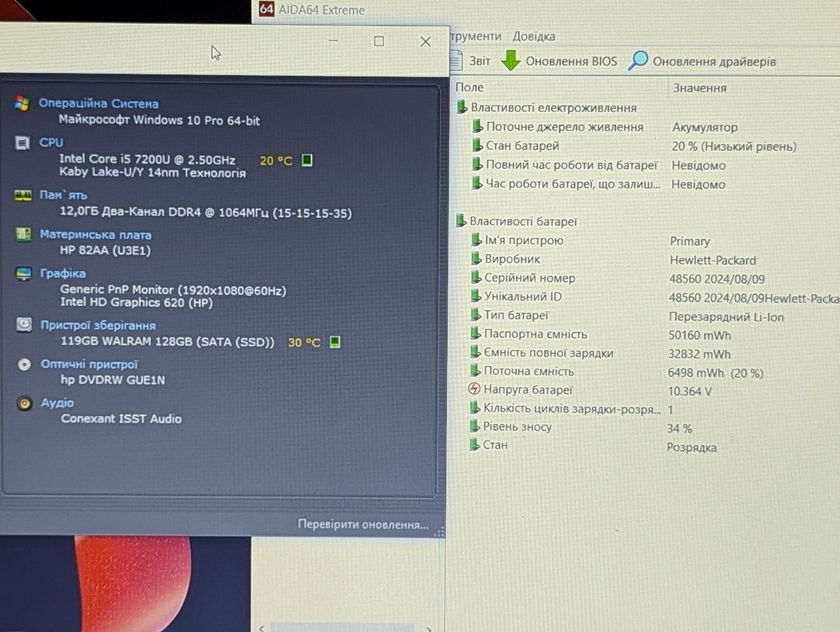Click the icon beside Стан батарей
This screenshot has height=632, width=840.
pyautogui.click(x=478, y=146)
